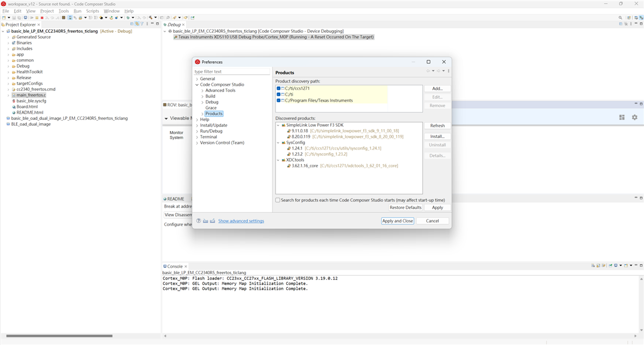Collapse SysConfig discovered products group

point(278,143)
